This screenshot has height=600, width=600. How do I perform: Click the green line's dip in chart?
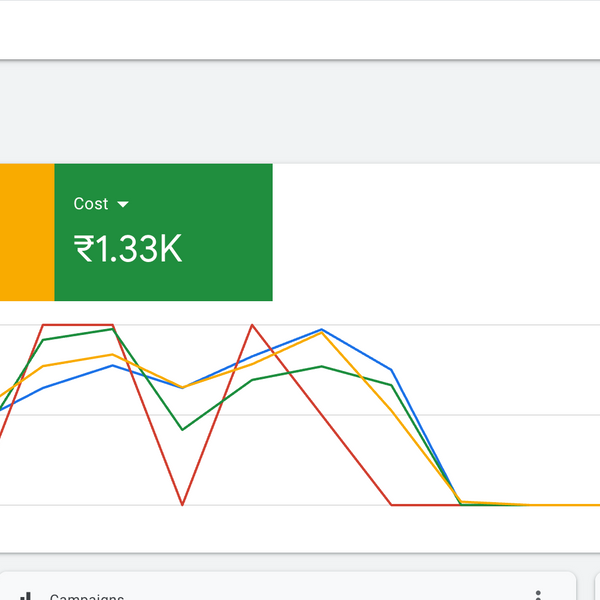click(182, 429)
